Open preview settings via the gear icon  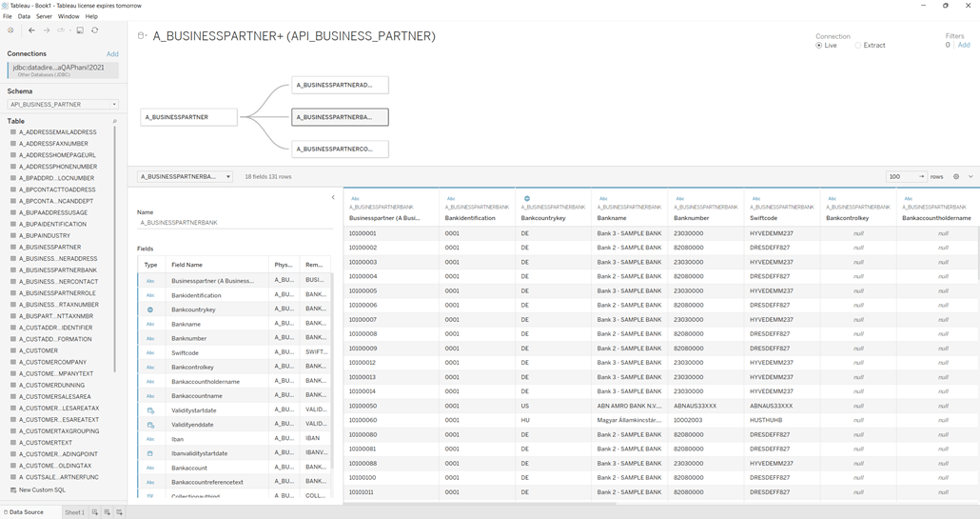coord(956,176)
